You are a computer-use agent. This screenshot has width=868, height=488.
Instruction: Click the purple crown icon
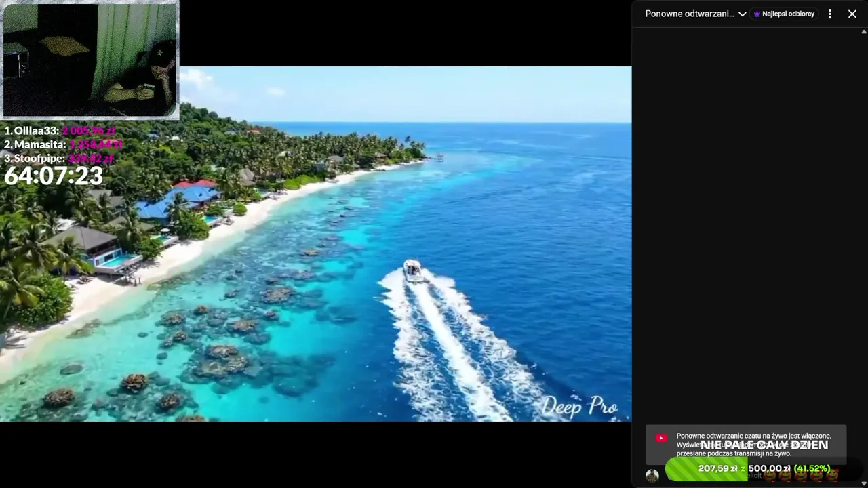(x=757, y=14)
